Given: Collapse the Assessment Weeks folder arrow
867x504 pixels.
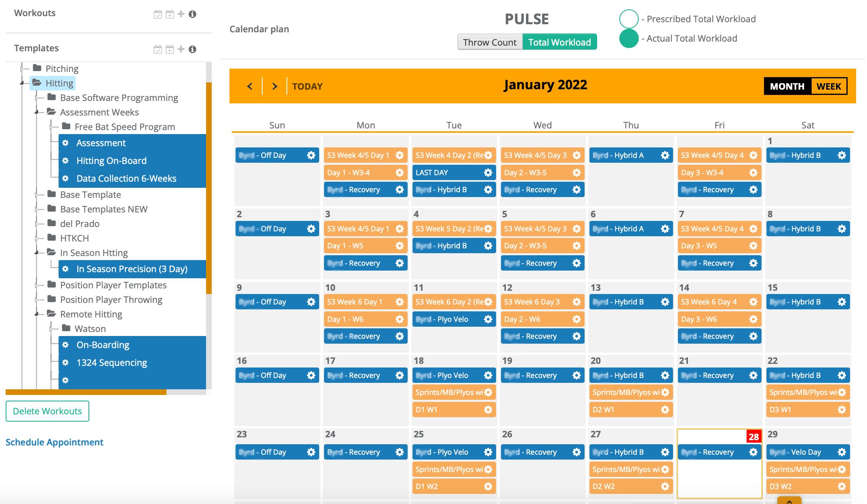Looking at the screenshot, I should 37,112.
